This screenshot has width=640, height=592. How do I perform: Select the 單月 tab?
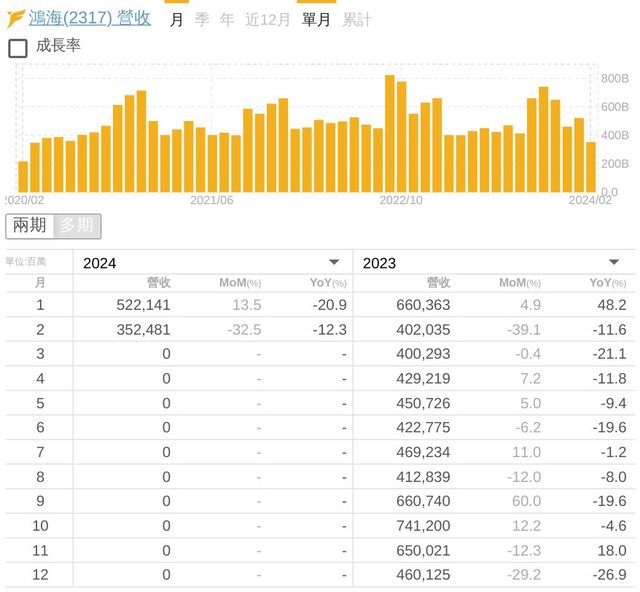[x=316, y=20]
